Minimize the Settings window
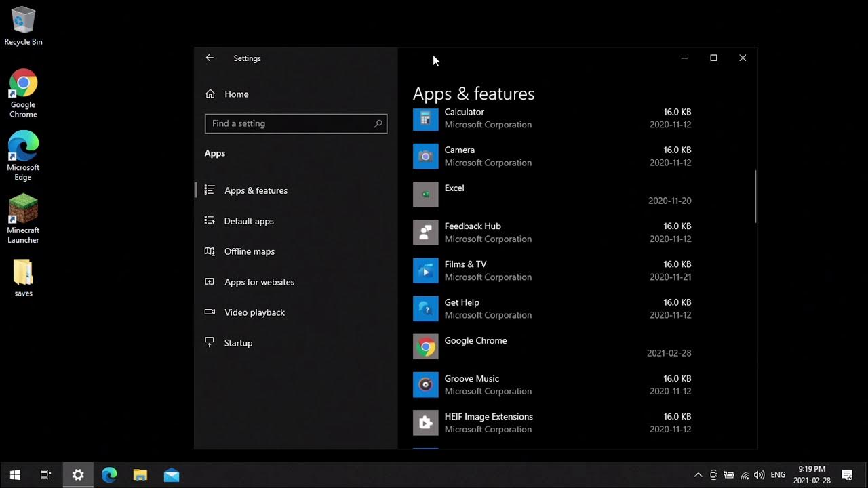 pyautogui.click(x=684, y=58)
